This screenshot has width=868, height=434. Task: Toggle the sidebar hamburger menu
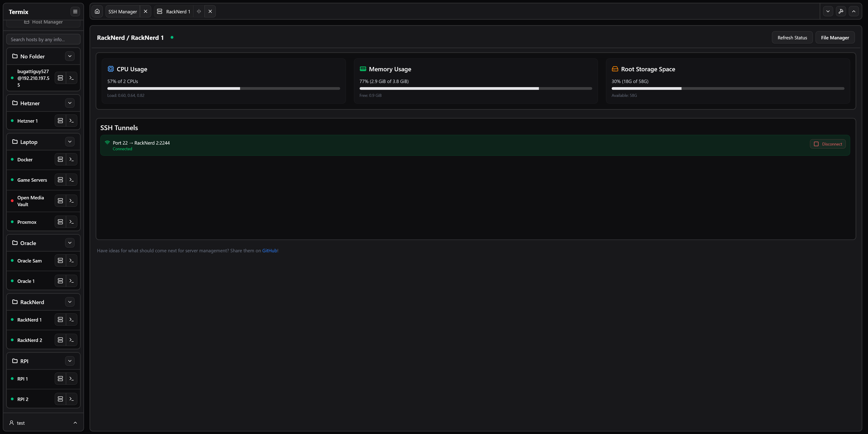[x=75, y=12]
